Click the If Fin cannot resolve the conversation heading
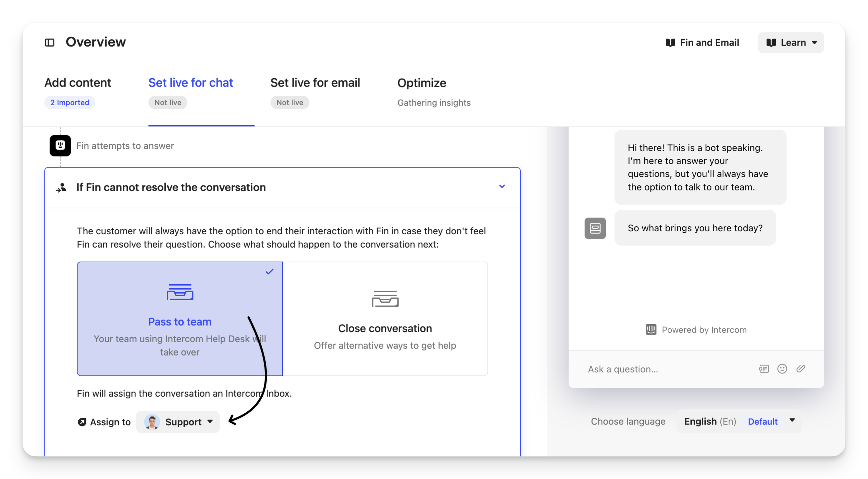This screenshot has width=868, height=479. coord(171,187)
